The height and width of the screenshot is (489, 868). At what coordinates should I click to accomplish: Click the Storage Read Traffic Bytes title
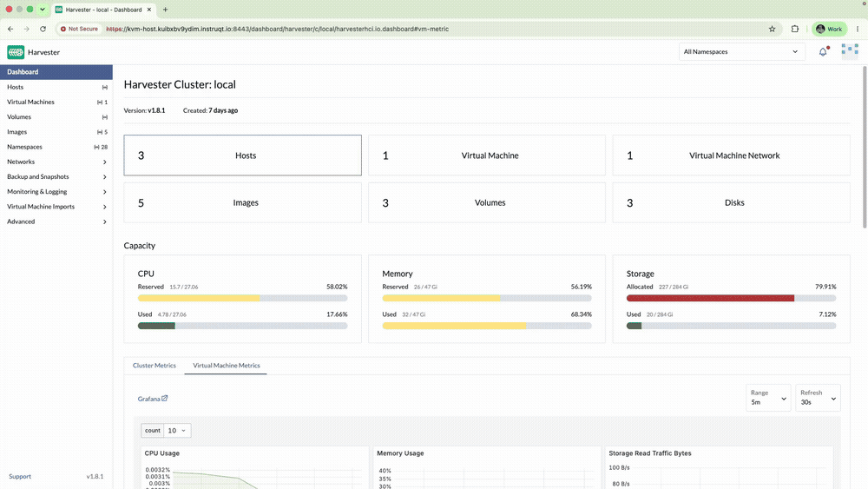(x=650, y=453)
